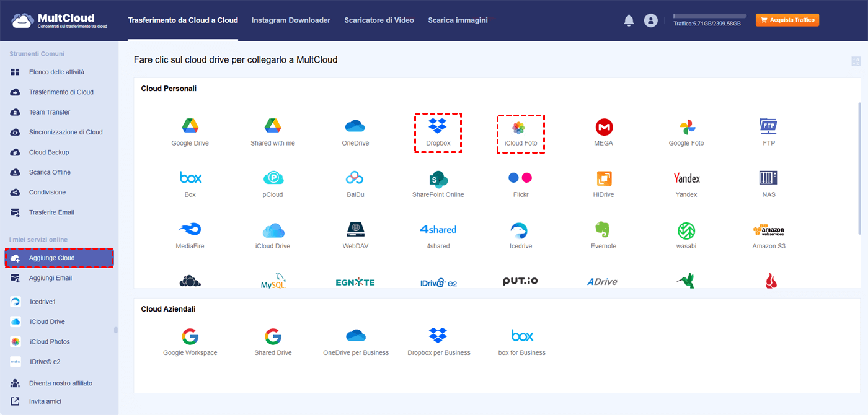868x415 pixels.
Task: Click the Acquista Traffico button
Action: point(787,20)
